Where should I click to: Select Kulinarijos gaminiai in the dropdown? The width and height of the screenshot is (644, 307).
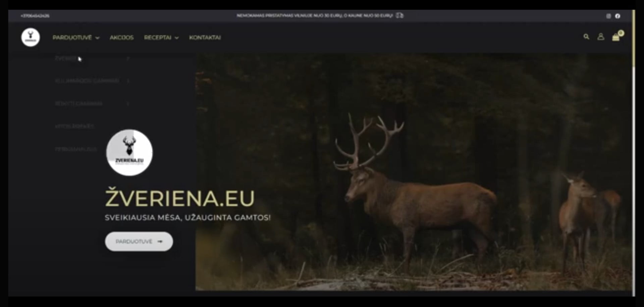87,81
